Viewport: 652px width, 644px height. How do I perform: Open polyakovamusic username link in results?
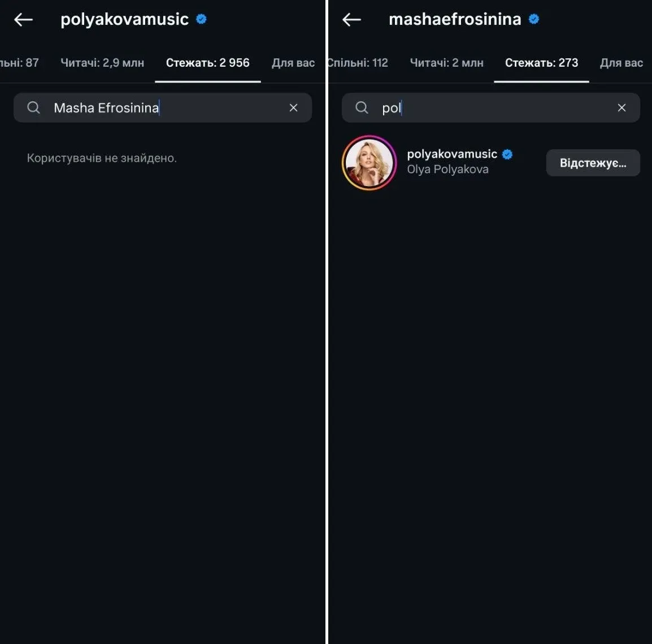[452, 154]
